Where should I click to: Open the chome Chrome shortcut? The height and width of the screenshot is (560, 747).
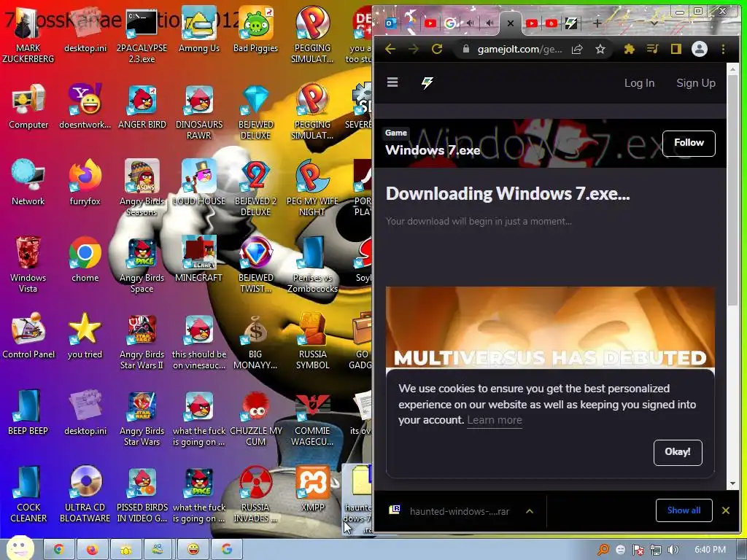pos(85,259)
